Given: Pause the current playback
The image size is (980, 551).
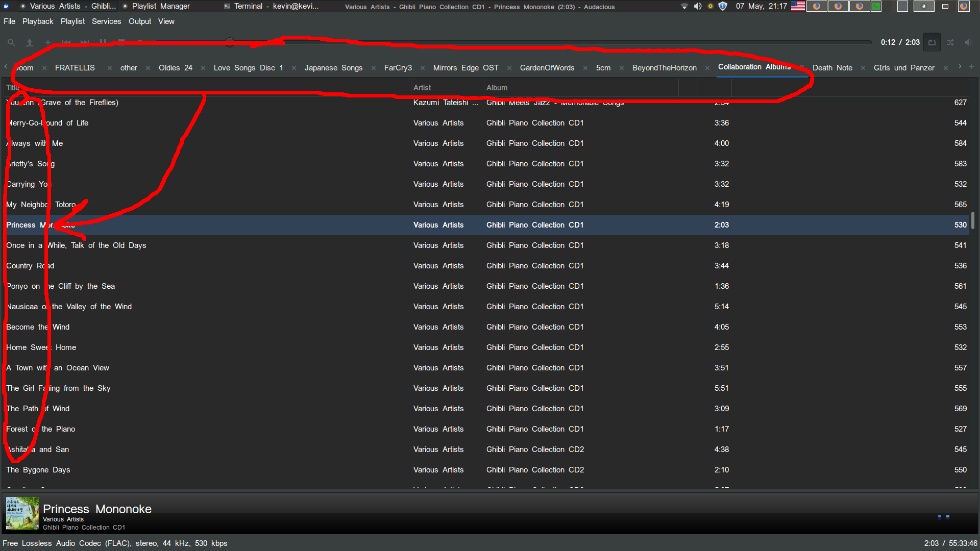Looking at the screenshot, I should point(103,42).
